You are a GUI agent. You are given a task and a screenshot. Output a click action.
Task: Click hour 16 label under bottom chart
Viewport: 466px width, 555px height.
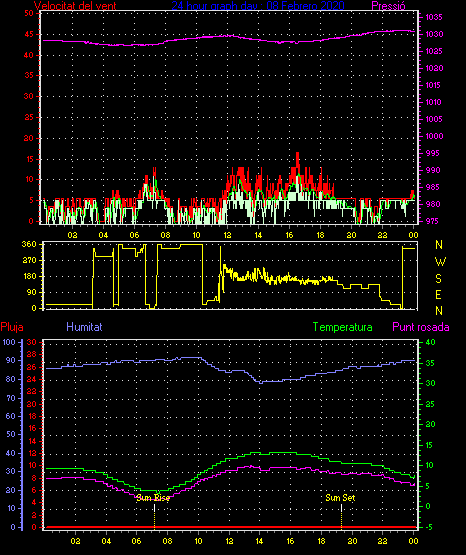coord(290,541)
